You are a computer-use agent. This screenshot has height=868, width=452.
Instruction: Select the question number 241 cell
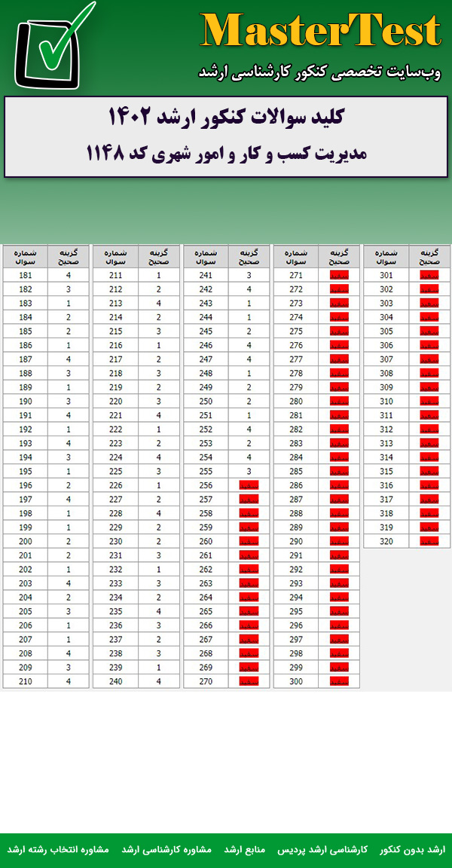tap(206, 275)
